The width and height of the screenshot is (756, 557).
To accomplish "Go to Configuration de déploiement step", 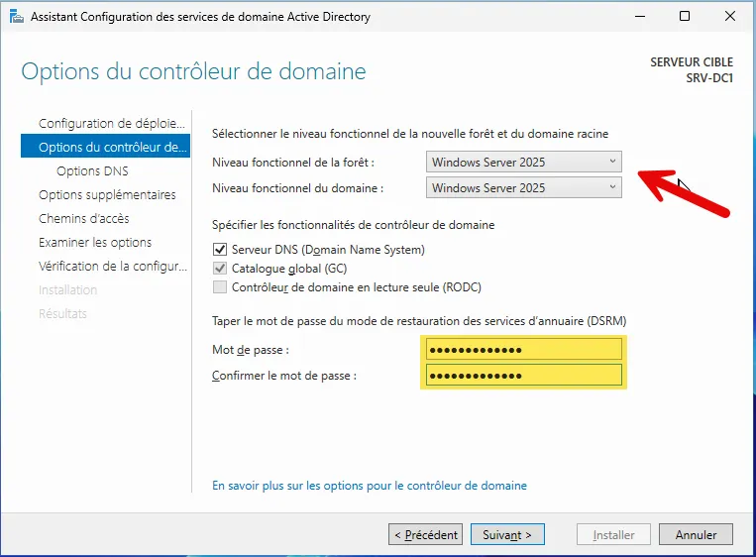I will coord(111,124).
